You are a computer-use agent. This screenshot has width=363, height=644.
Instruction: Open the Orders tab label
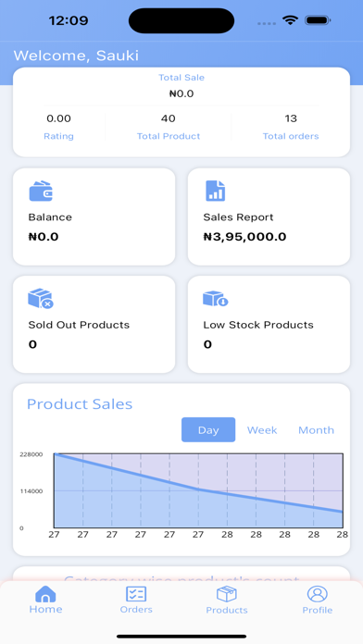point(136,609)
